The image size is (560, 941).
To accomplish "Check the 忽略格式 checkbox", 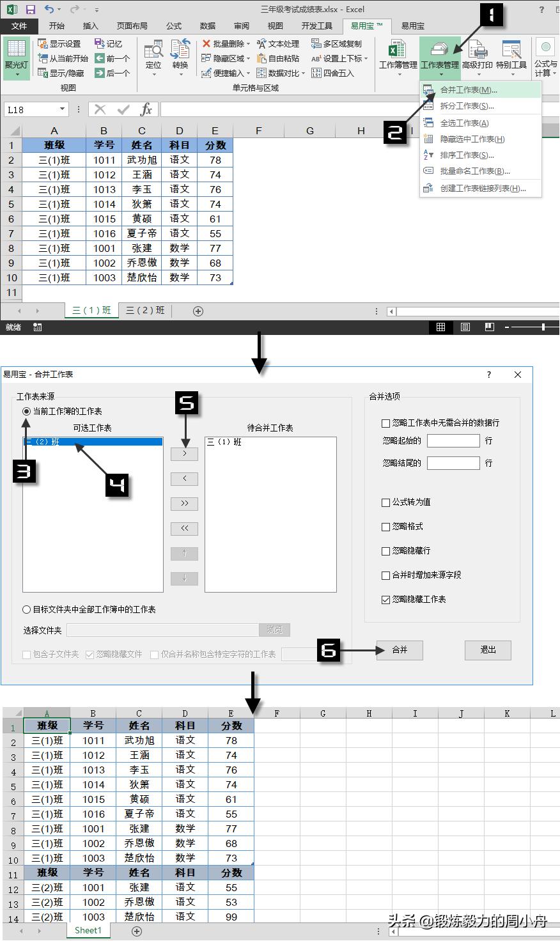I will (x=385, y=527).
